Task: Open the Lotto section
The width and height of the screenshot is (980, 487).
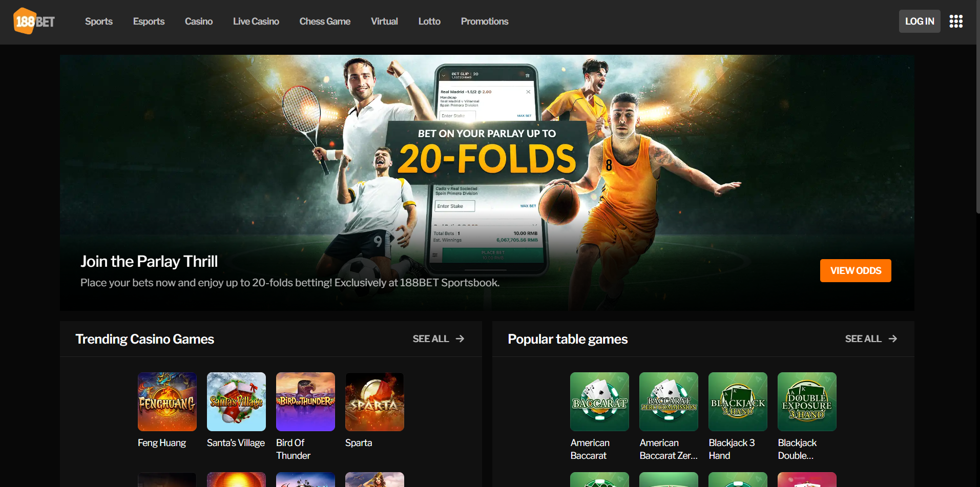Action: 429,22
